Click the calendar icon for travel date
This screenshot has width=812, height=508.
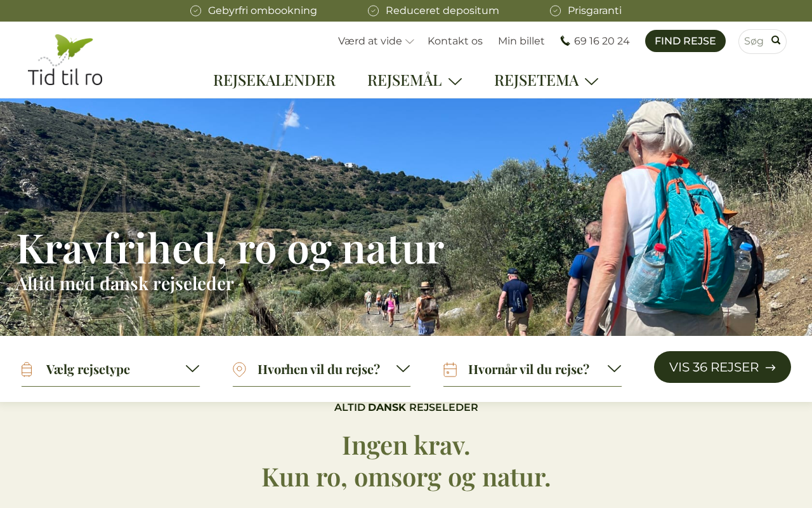pos(450,370)
